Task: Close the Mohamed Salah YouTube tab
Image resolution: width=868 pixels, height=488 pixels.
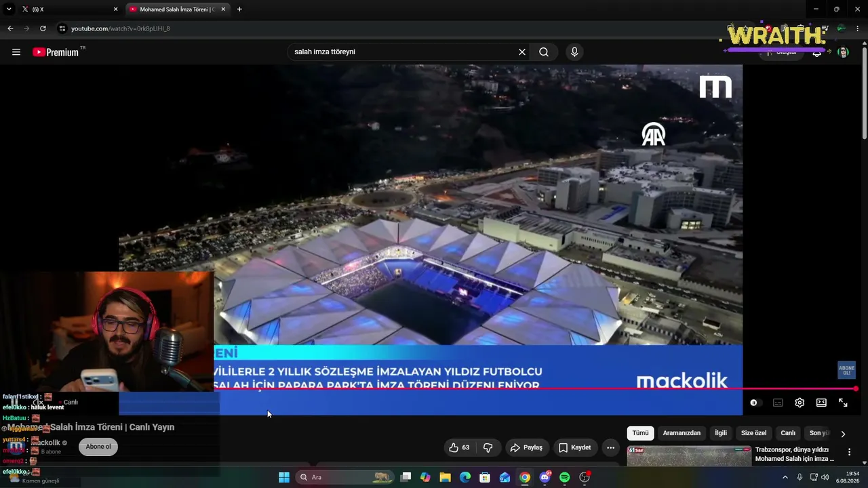Action: [223, 9]
